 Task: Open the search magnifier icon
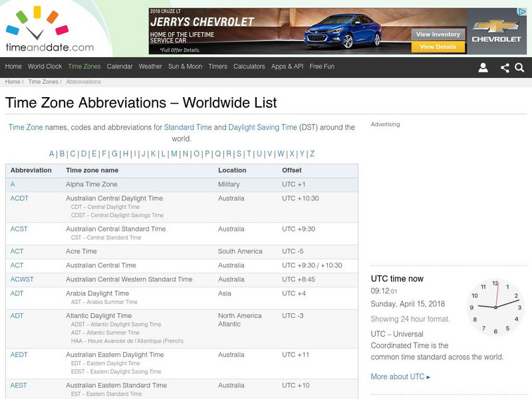tap(519, 68)
